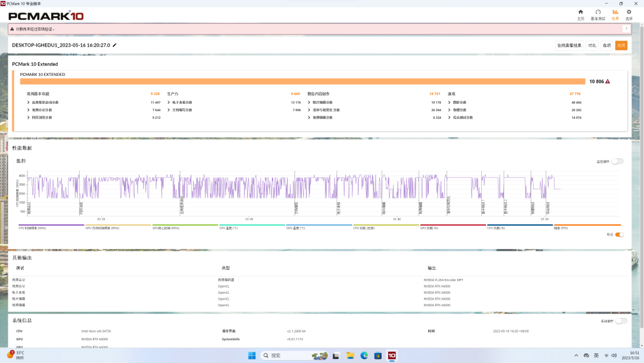Expand 物理分数 row
Image resolution: width=644 pixels, height=363 pixels.
[x=450, y=110]
